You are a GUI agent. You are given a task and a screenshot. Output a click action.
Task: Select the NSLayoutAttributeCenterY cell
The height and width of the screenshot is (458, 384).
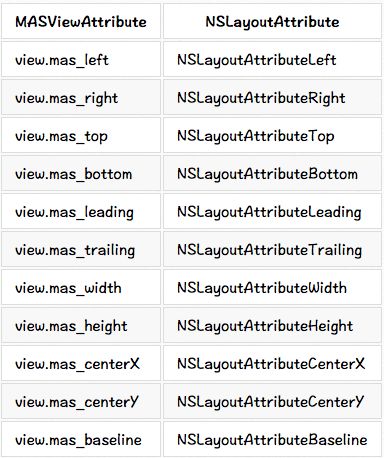272,402
